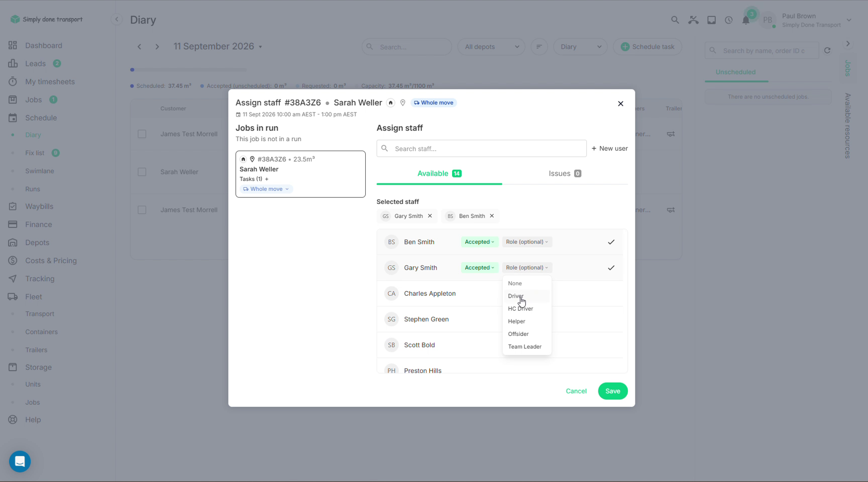Viewport: 868px width, 482px height.
Task: Cancel the assign staff dialog
Action: pyautogui.click(x=576, y=391)
